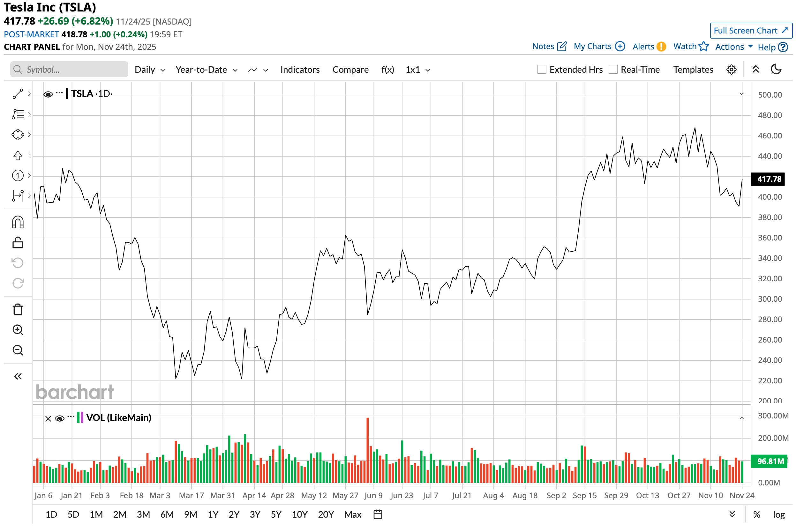This screenshot has width=796, height=532.
Task: Open the calendar date range picker
Action: pos(378,515)
